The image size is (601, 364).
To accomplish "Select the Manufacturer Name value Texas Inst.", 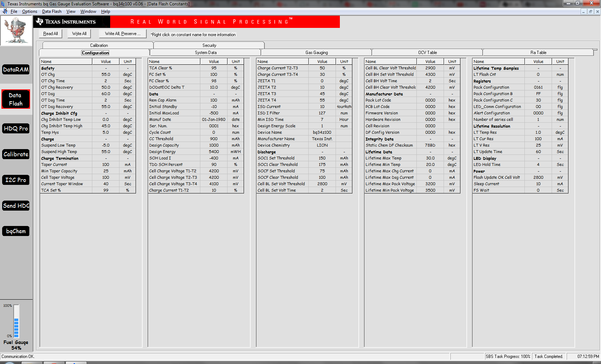I will click(x=322, y=139).
